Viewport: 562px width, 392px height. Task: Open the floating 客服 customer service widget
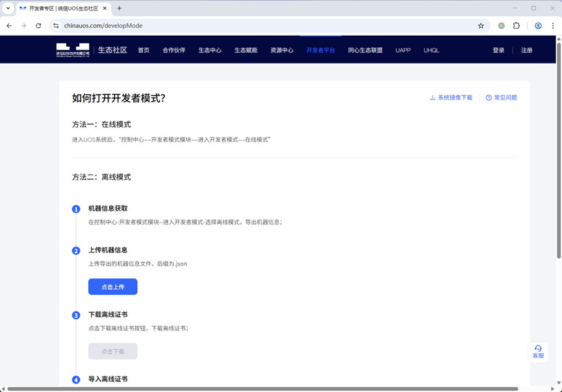[x=538, y=352]
